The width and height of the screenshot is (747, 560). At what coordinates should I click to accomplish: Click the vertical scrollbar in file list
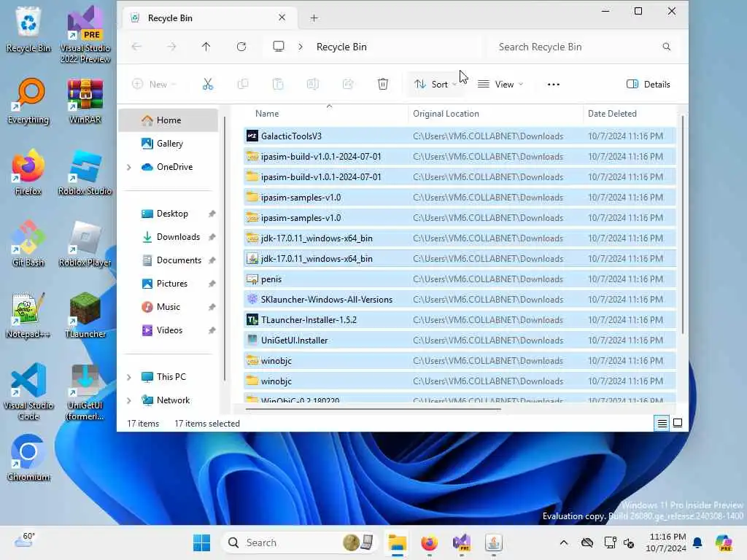(x=682, y=224)
